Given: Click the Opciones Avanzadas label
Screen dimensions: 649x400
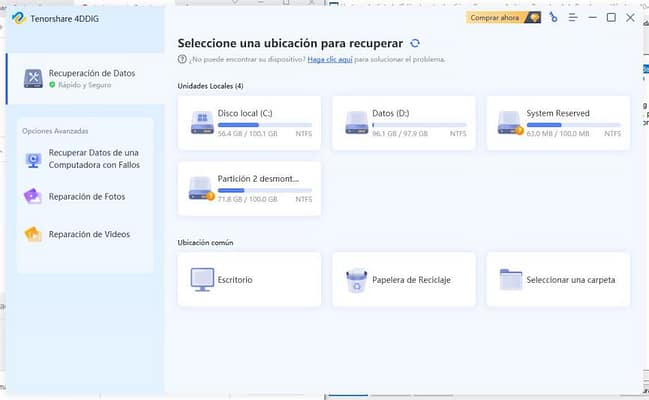Looking at the screenshot, I should pyautogui.click(x=55, y=131).
